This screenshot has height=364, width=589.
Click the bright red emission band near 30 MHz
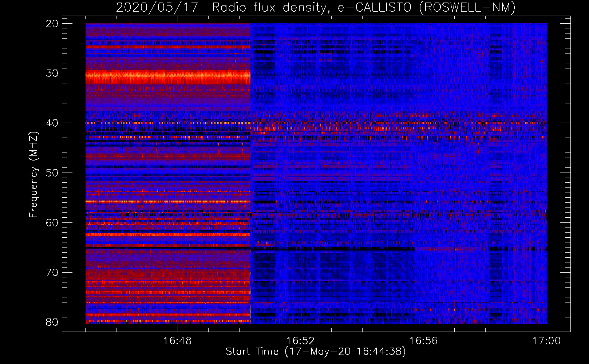click(x=168, y=77)
